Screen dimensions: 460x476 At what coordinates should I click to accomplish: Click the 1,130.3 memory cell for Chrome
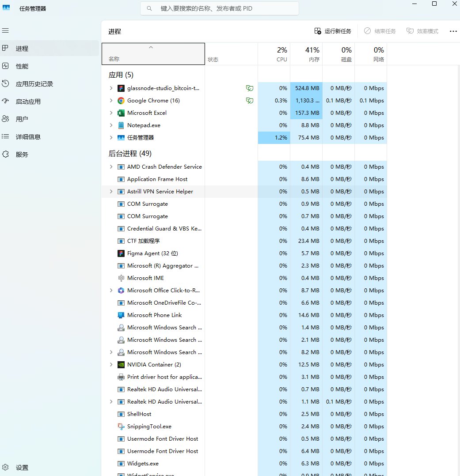click(306, 101)
